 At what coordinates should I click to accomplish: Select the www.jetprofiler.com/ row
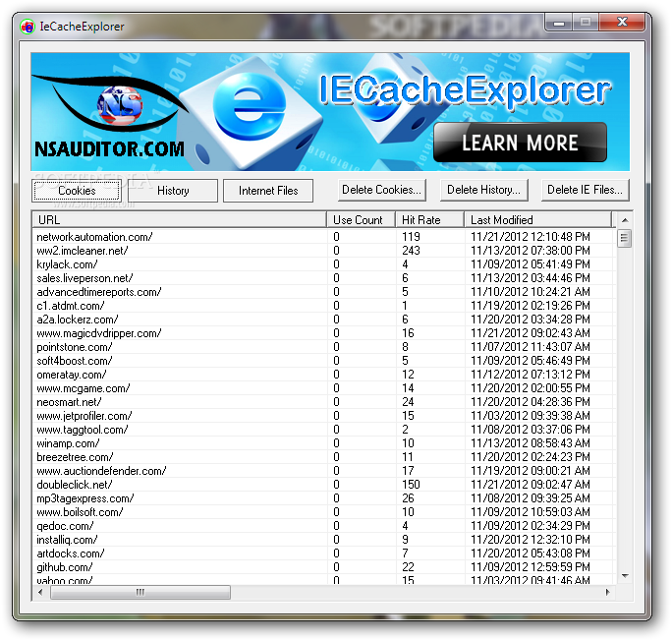324,416
